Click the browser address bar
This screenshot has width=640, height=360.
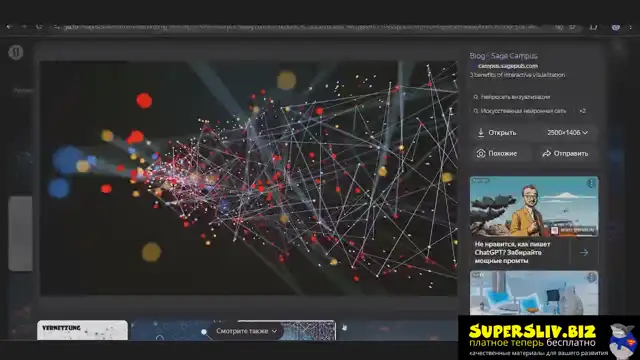click(x=300, y=27)
